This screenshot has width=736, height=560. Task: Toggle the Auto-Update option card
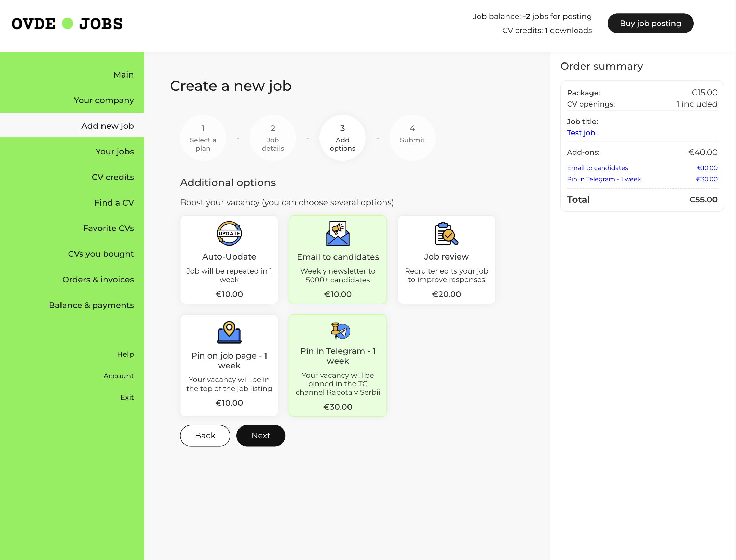pos(229,260)
